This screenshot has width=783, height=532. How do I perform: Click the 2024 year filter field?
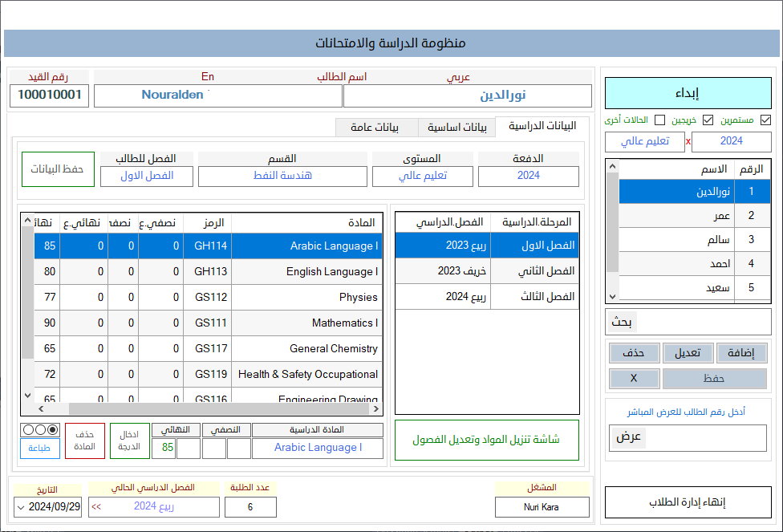click(x=732, y=141)
